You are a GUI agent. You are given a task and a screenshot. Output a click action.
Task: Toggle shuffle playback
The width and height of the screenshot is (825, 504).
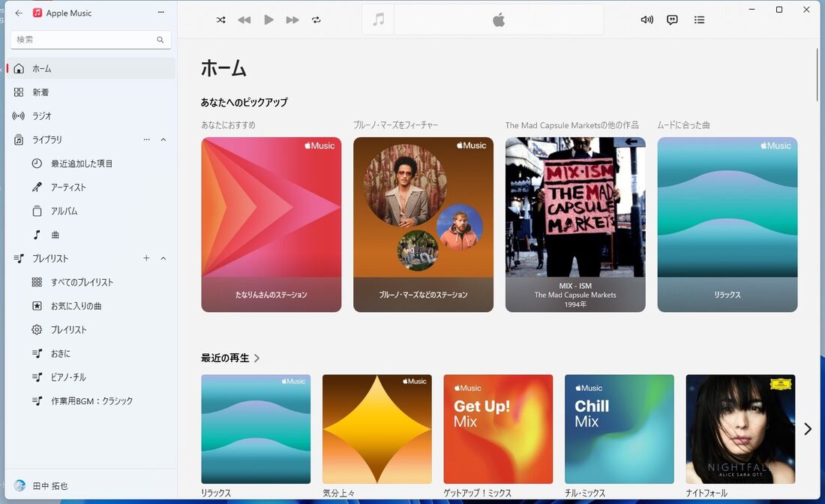221,20
